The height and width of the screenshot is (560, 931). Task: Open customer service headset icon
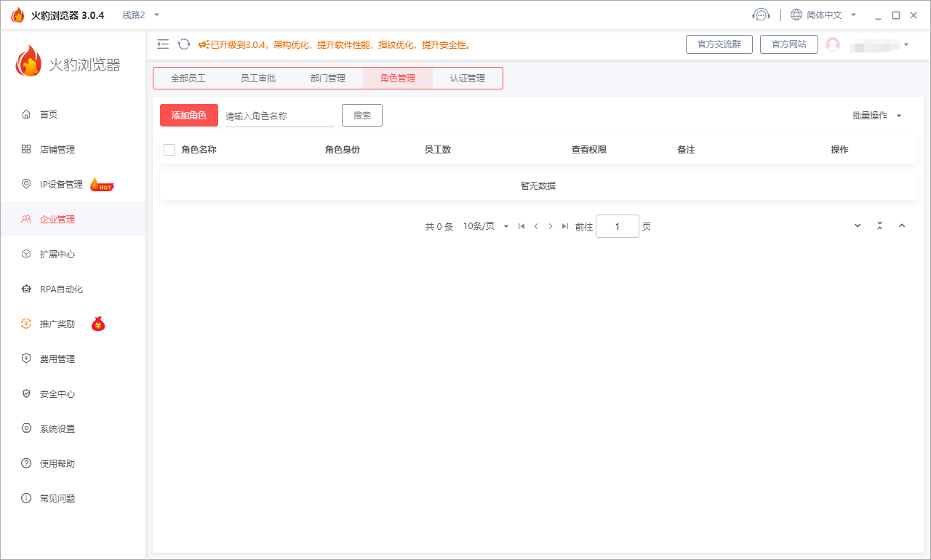(x=761, y=15)
